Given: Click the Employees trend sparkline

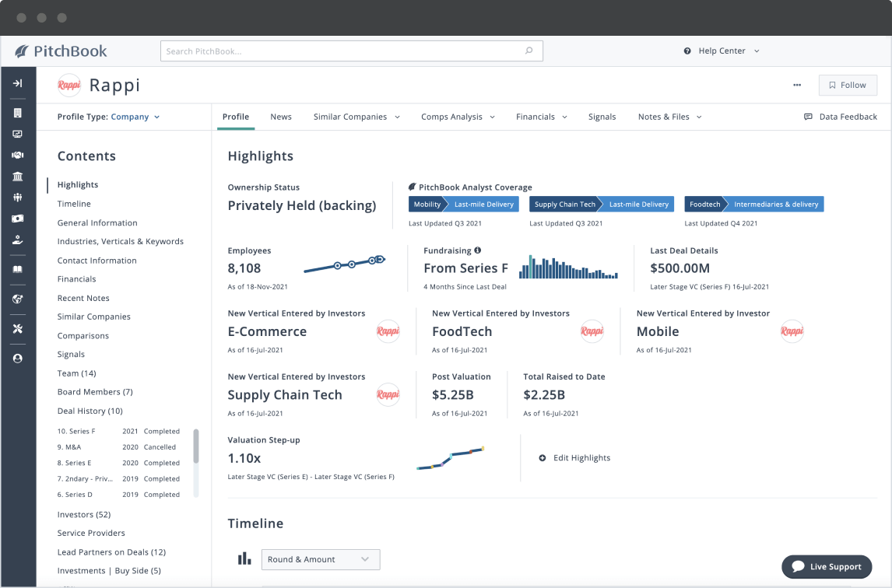Looking at the screenshot, I should point(345,265).
